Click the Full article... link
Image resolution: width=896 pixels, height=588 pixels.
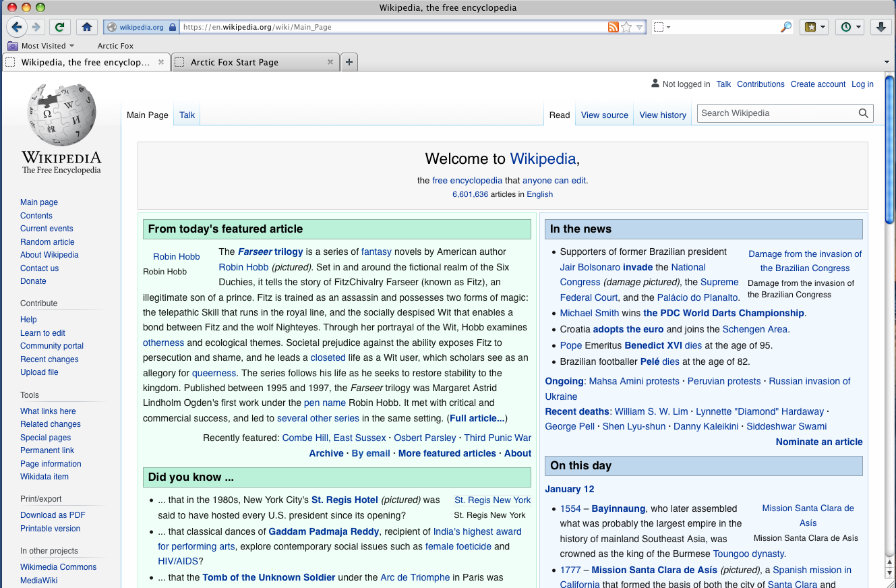[x=477, y=418]
